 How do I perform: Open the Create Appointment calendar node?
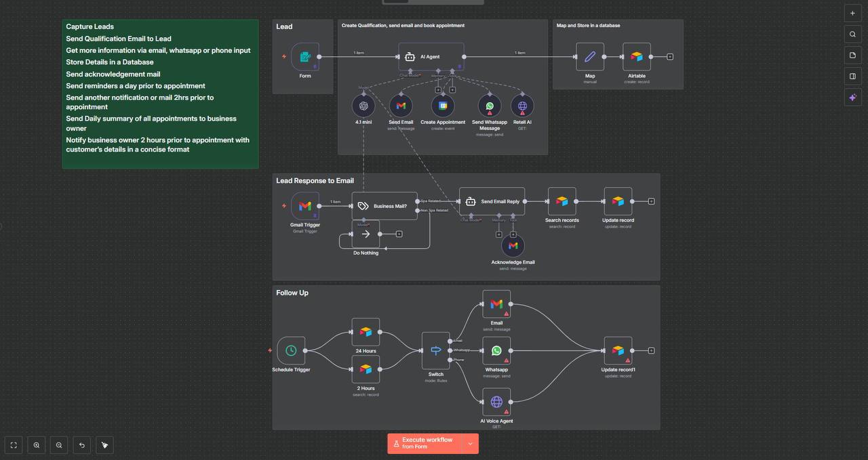click(x=443, y=106)
